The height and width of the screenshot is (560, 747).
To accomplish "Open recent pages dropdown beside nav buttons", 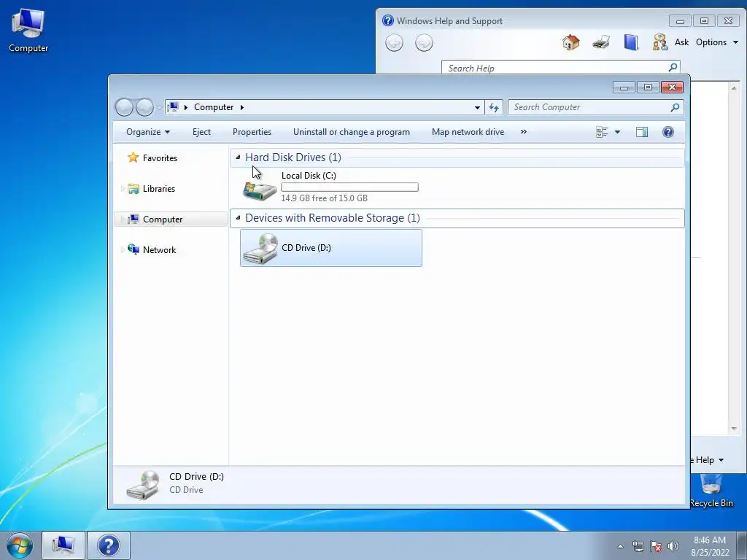I will tap(159, 108).
